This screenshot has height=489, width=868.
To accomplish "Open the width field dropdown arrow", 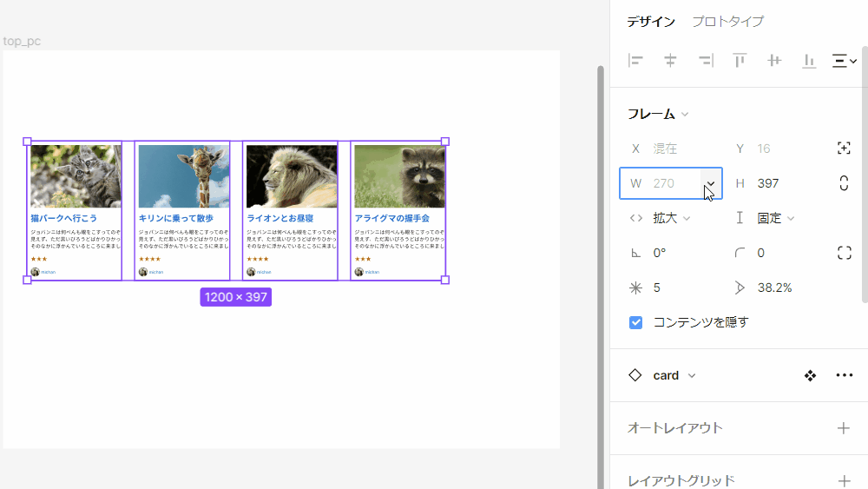I will tap(711, 183).
